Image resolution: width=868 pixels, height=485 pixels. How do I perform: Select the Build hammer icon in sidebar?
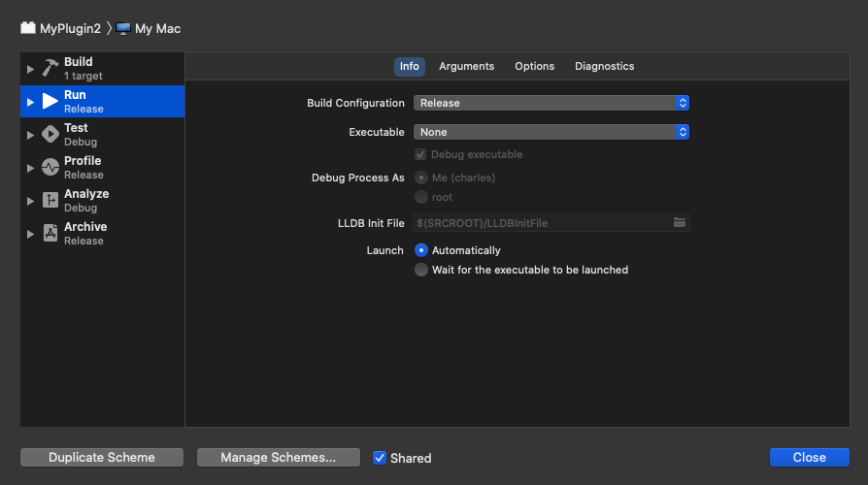pyautogui.click(x=50, y=69)
